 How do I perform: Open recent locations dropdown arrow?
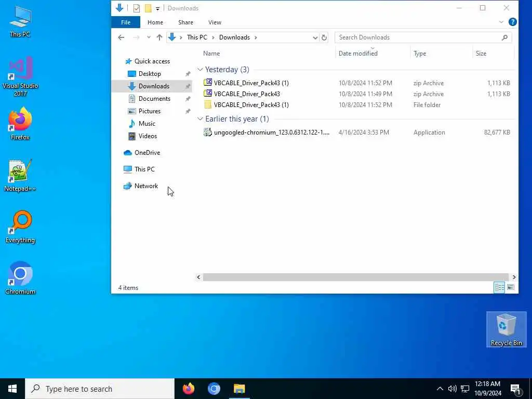[x=149, y=37]
